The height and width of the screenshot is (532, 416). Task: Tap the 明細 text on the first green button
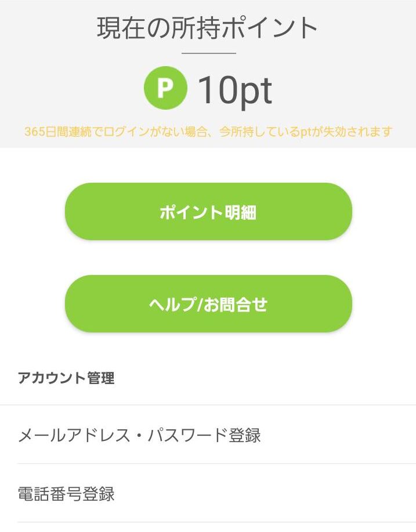tap(240, 212)
